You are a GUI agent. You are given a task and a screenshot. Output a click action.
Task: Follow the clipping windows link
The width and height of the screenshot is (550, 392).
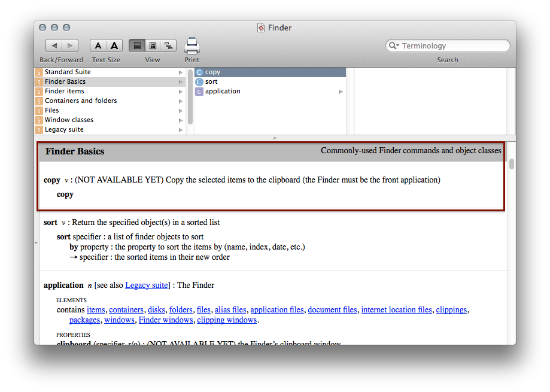227,320
